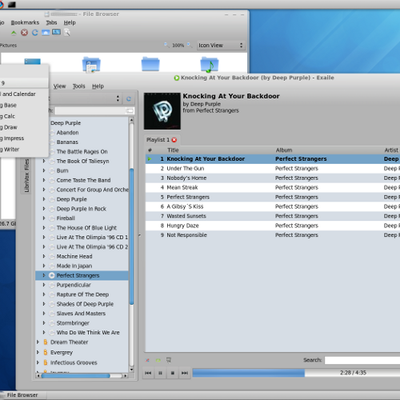The height and width of the screenshot is (400, 400).
Task: Refresh the Exaile collection panel
Action: point(129,99)
